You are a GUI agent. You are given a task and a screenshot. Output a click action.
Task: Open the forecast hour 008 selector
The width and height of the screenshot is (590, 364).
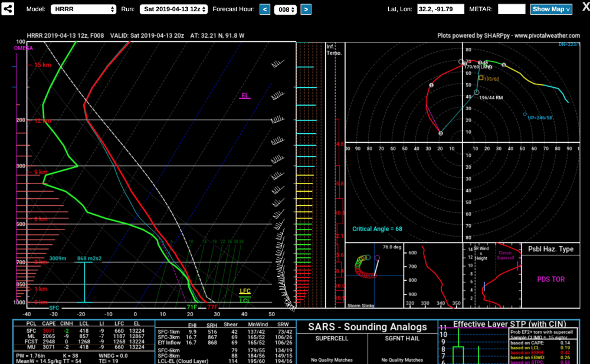tap(286, 9)
